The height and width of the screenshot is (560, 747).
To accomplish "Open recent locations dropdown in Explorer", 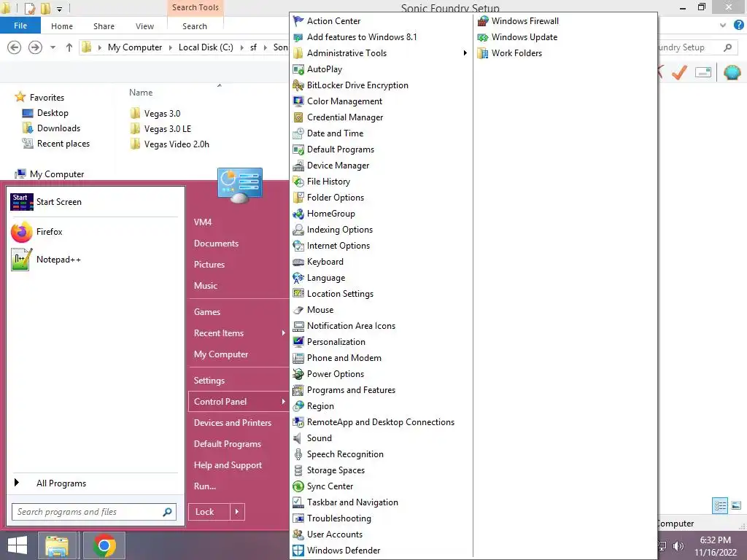I will coord(53,47).
